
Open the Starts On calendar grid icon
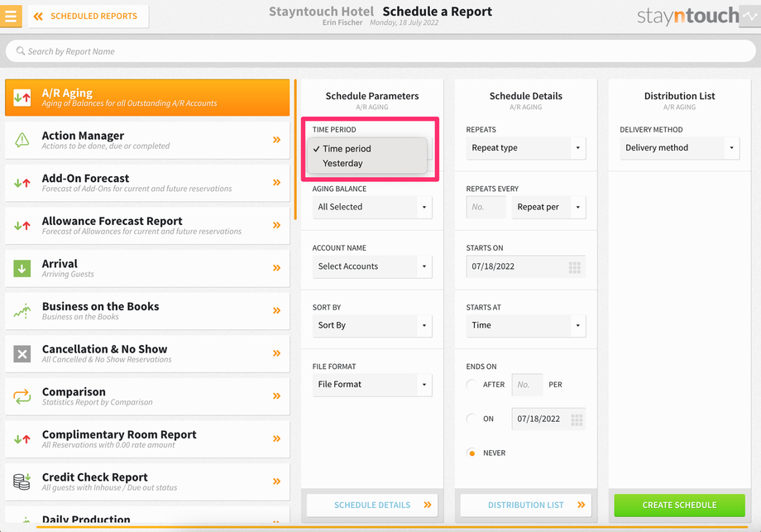575,267
